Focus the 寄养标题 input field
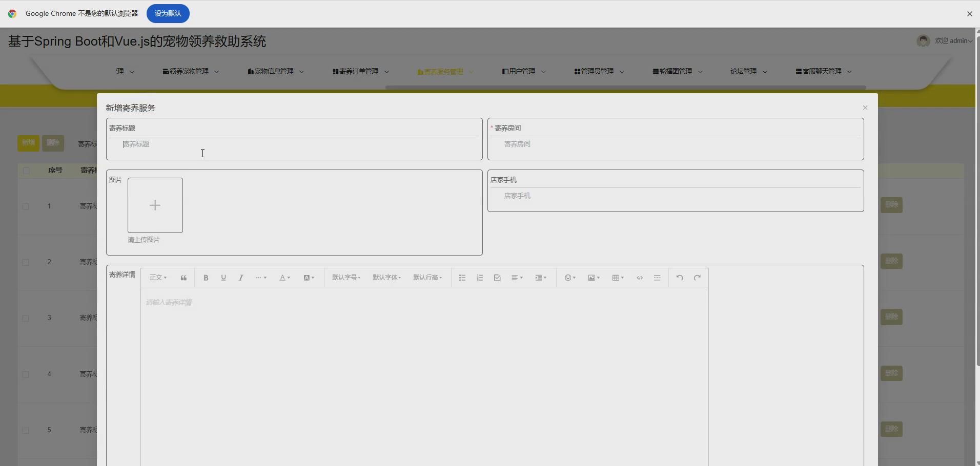Viewport: 980px width, 466px height. [294, 144]
